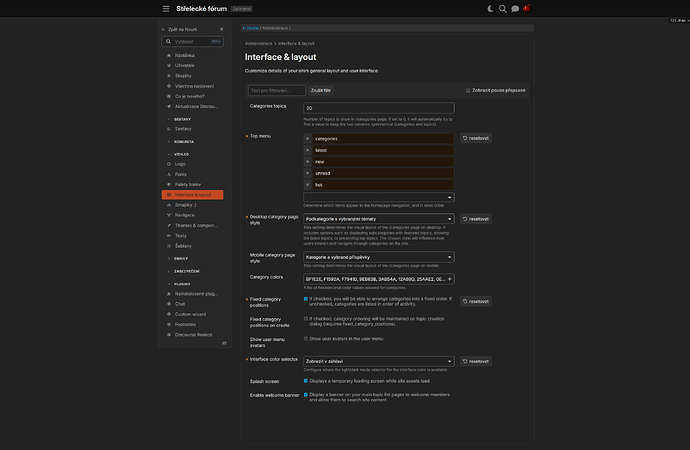690x450 pixels.
Task: Open the hamburger menu in header
Action: pyautogui.click(x=166, y=9)
